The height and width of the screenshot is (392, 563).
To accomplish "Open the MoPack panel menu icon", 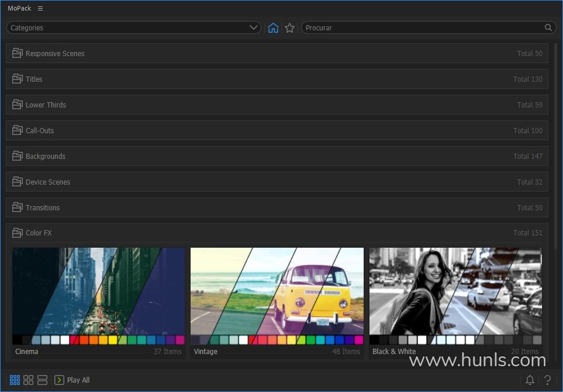I will click(x=40, y=9).
